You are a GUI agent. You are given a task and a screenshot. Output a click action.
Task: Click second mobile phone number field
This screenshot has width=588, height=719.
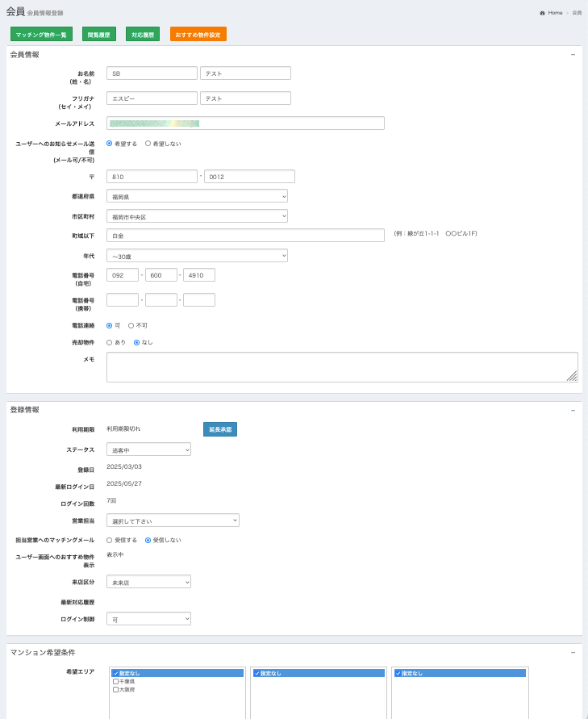[161, 300]
